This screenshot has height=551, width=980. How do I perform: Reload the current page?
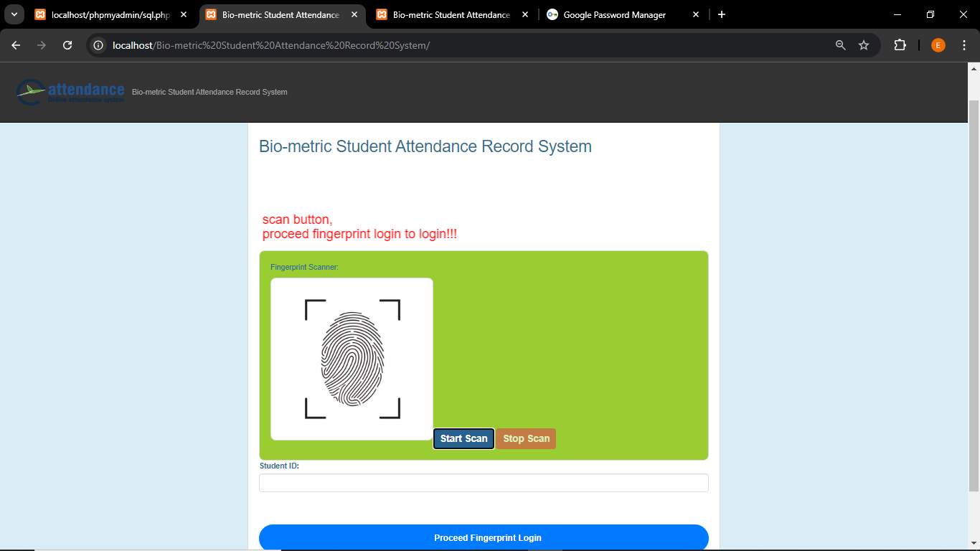click(67, 45)
